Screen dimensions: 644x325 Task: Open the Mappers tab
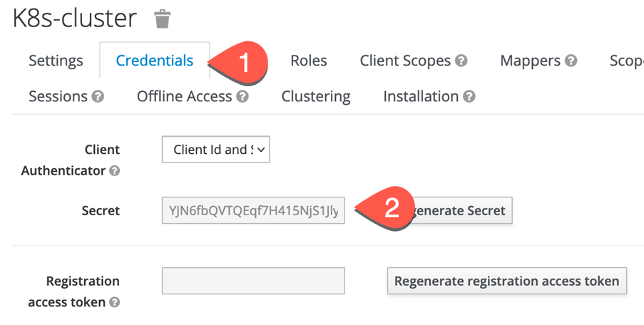530,61
